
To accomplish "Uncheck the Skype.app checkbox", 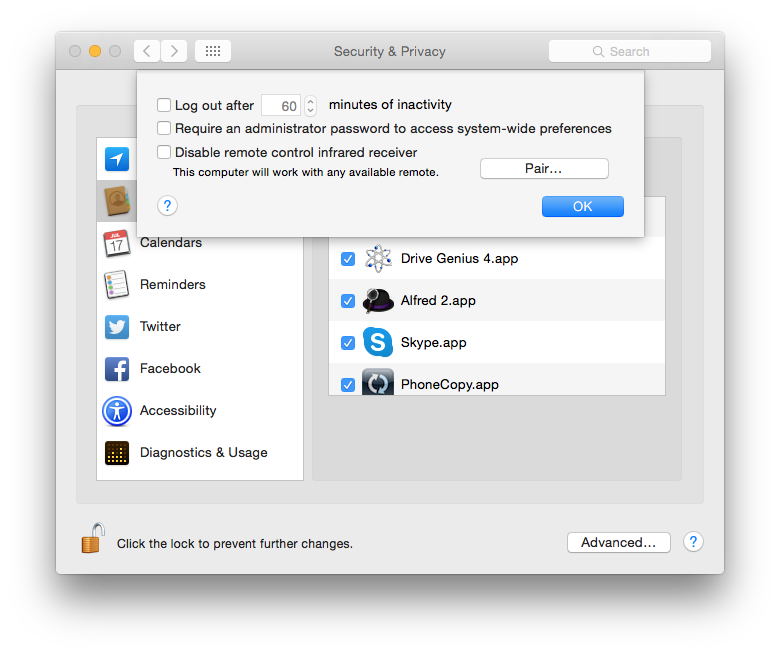I will 348,343.
